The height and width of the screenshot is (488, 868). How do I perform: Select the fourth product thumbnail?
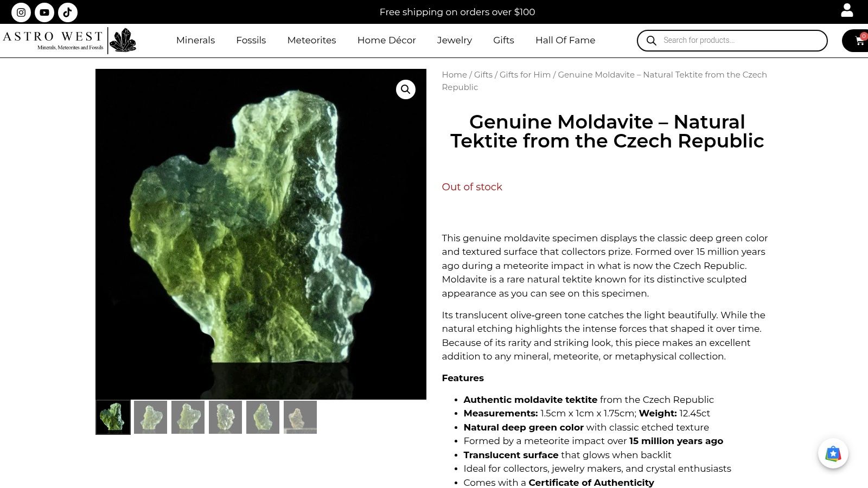point(225,417)
